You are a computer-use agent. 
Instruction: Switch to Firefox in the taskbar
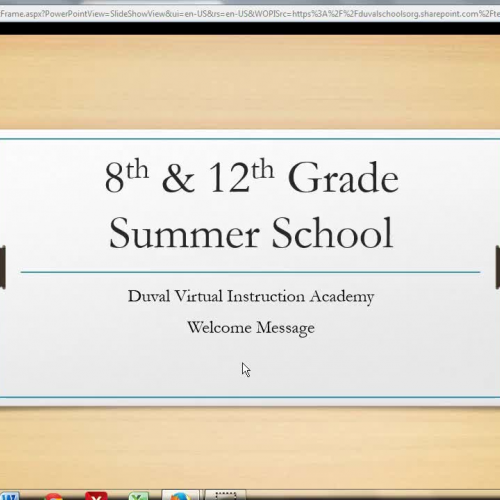[180, 496]
